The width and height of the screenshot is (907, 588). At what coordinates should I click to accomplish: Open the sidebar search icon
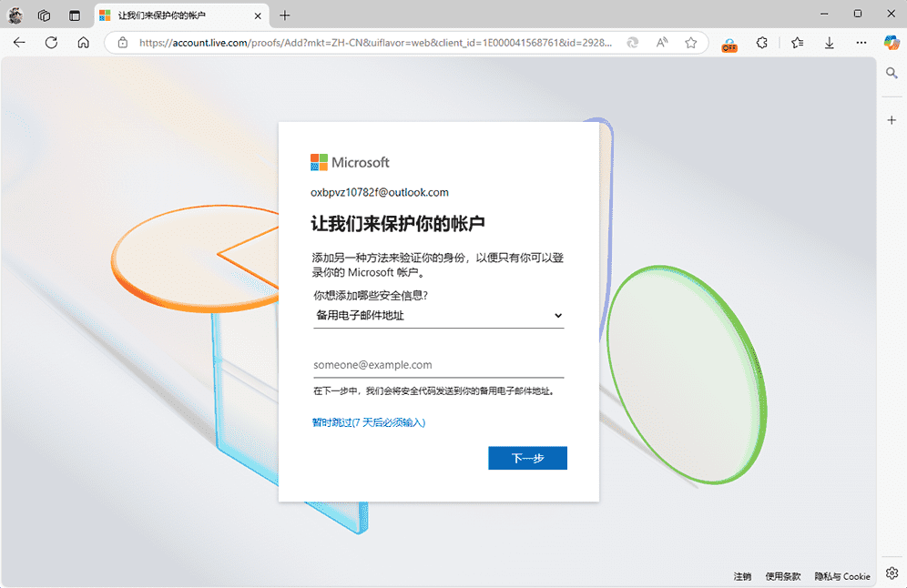[x=892, y=73]
